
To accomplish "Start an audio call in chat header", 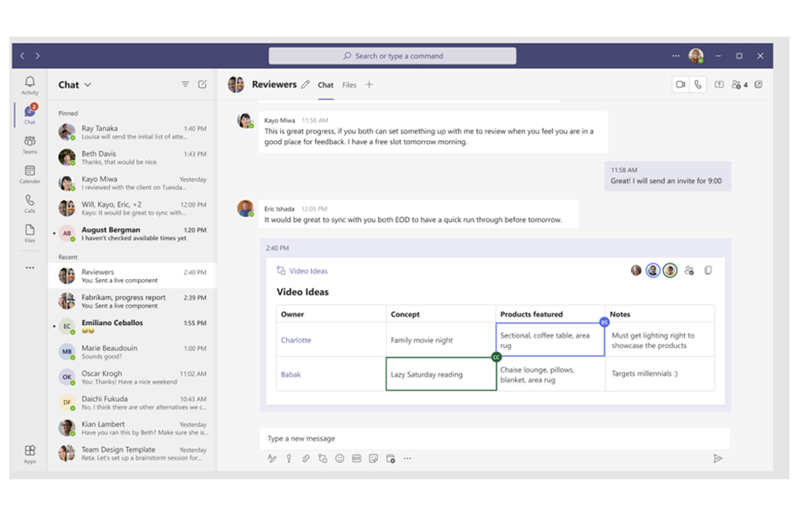I will pos(697,85).
